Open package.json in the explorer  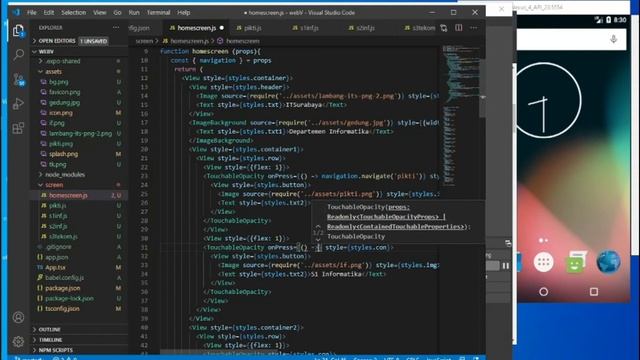point(62,288)
